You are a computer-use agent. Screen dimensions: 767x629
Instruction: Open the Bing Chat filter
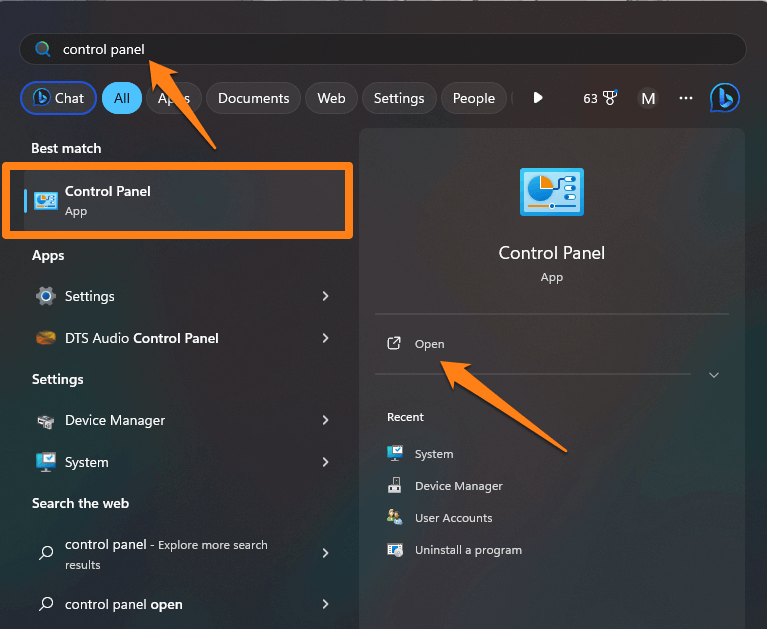tap(58, 98)
